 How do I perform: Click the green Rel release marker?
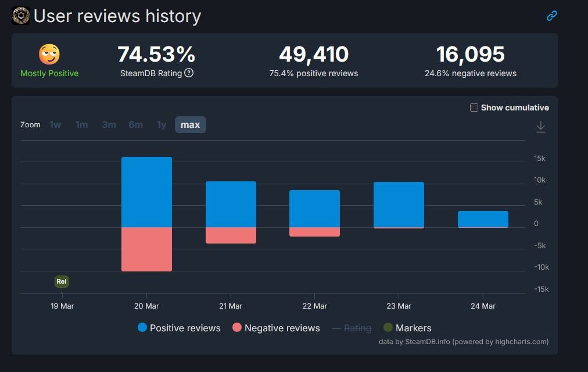tap(62, 281)
